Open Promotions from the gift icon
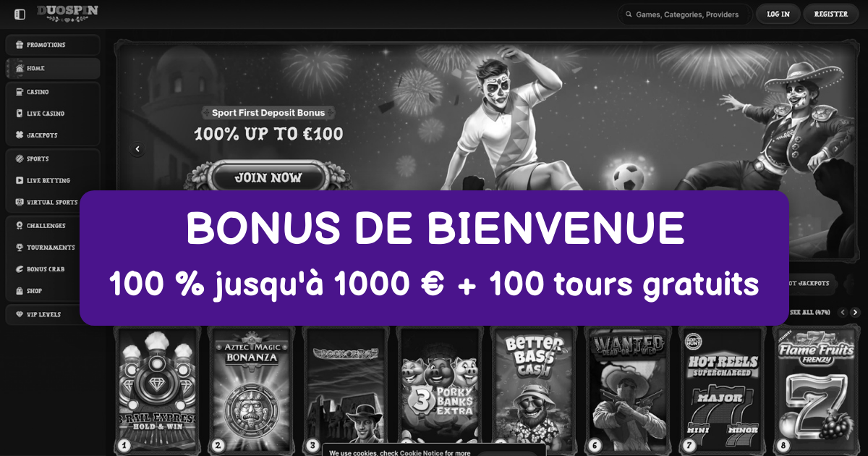 point(19,45)
